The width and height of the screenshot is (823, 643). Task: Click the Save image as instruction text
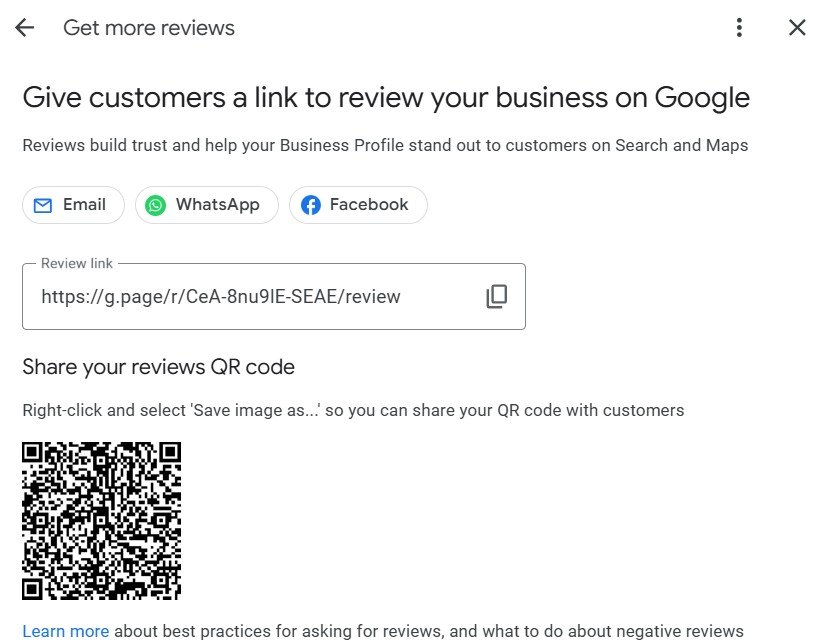click(353, 410)
